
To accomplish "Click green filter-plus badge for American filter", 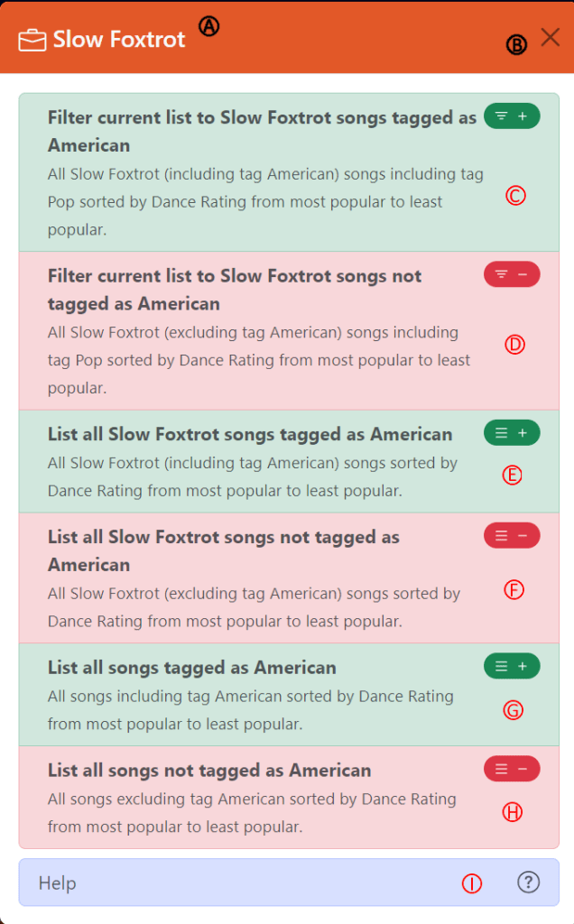I will click(x=512, y=116).
